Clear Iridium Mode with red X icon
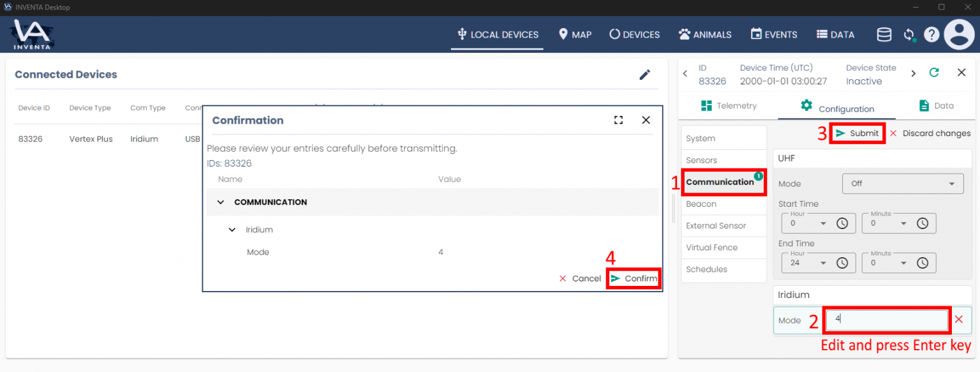 point(958,320)
